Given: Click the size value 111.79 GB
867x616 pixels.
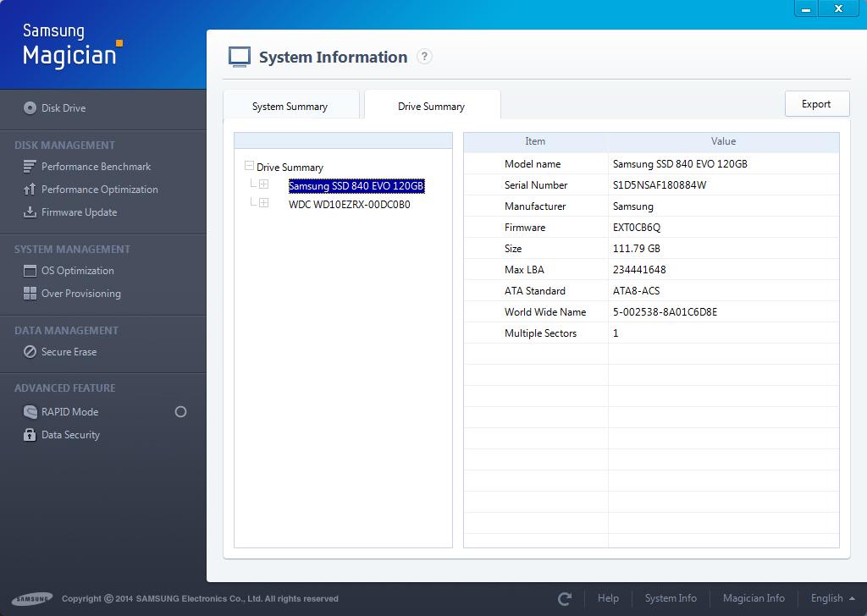Looking at the screenshot, I should pos(637,249).
